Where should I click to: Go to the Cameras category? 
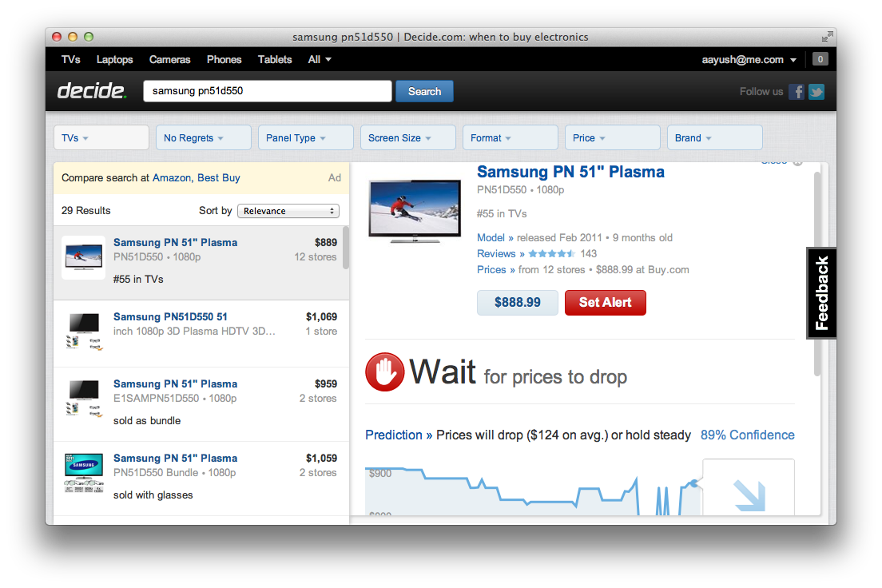170,60
